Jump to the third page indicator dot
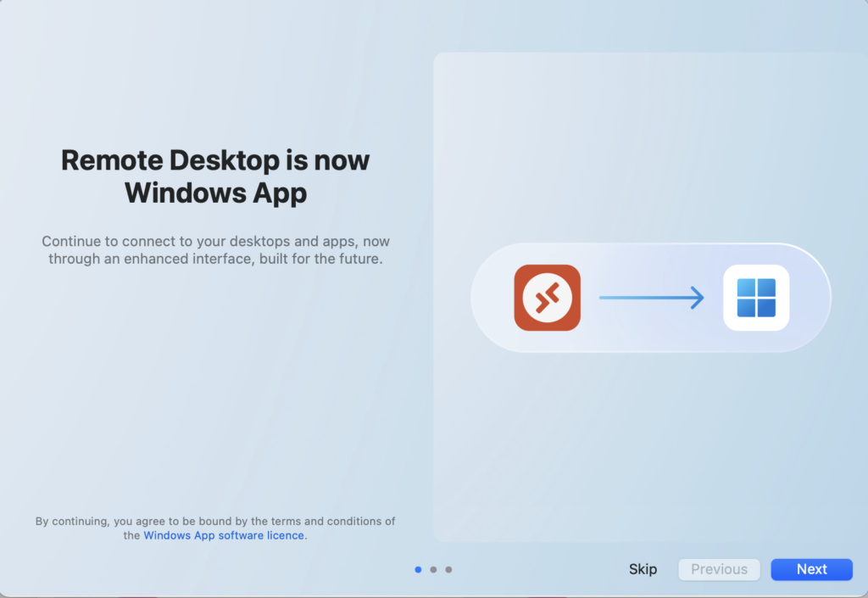Image resolution: width=868 pixels, height=598 pixels. (449, 569)
